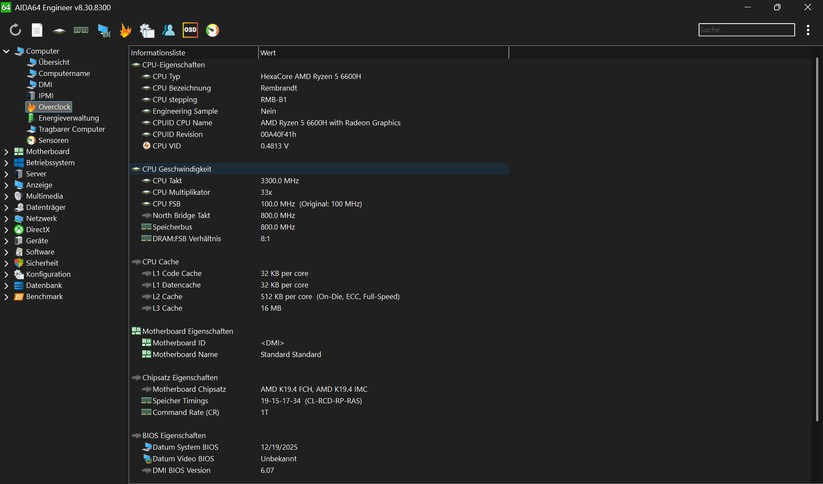Click the Informationsliste column header
This screenshot has height=484, width=823.
pyautogui.click(x=193, y=52)
